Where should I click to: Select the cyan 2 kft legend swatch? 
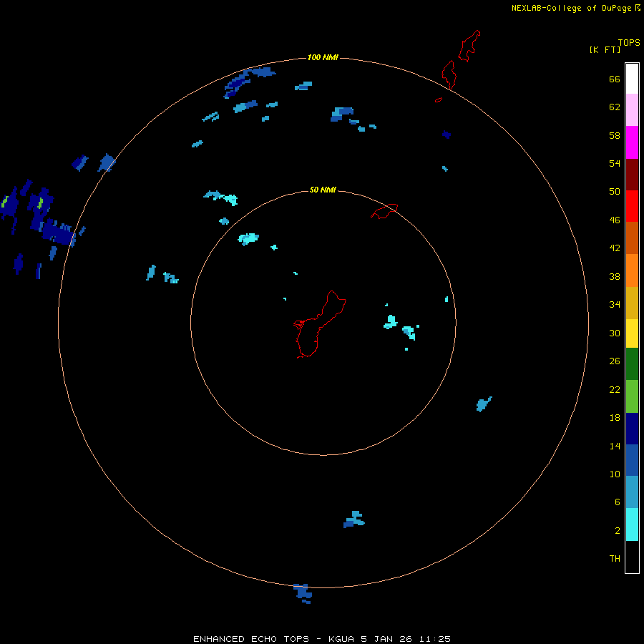(x=632, y=525)
